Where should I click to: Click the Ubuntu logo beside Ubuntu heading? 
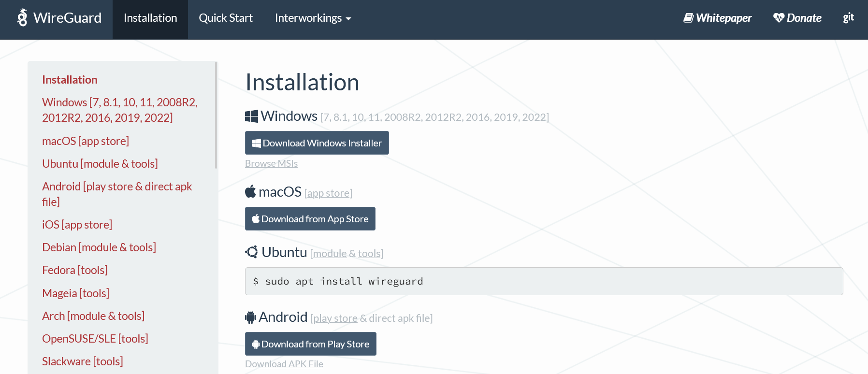pyautogui.click(x=251, y=252)
